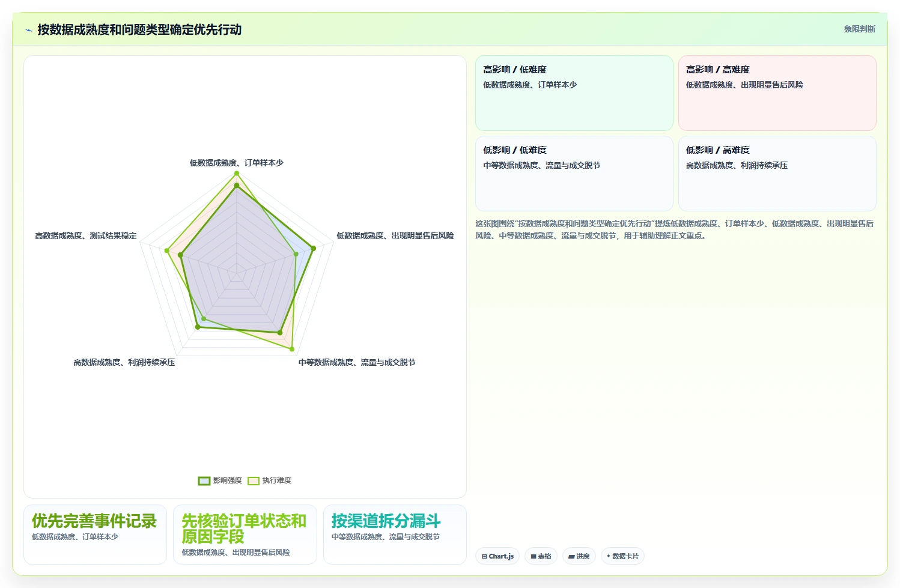The image size is (900, 588).
Task: Click the 先核验订单状态和原因字段 card
Action: pos(245,535)
